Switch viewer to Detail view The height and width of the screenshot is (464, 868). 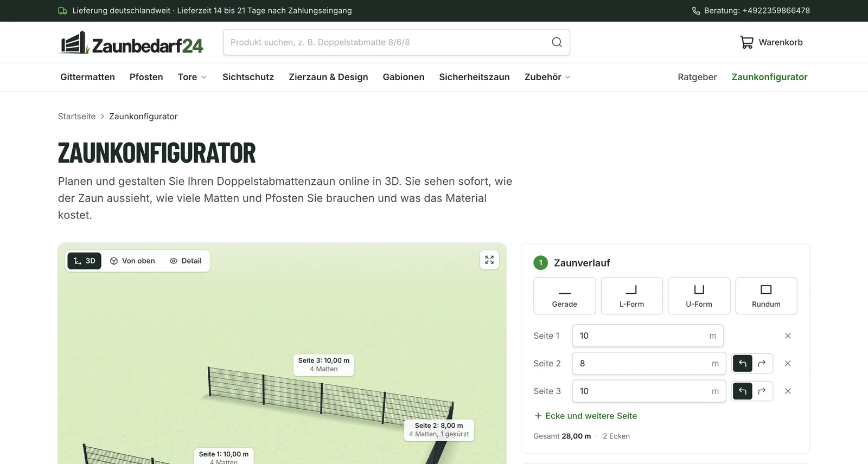pos(186,261)
